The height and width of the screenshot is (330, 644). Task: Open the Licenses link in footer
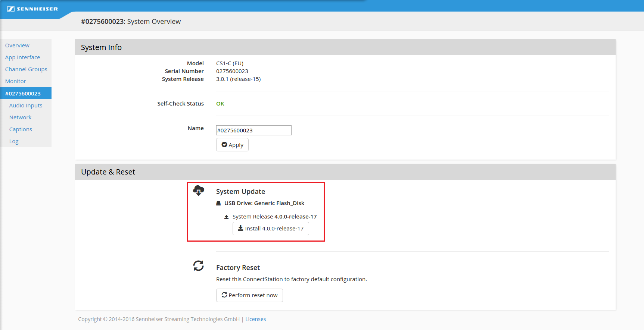255,319
